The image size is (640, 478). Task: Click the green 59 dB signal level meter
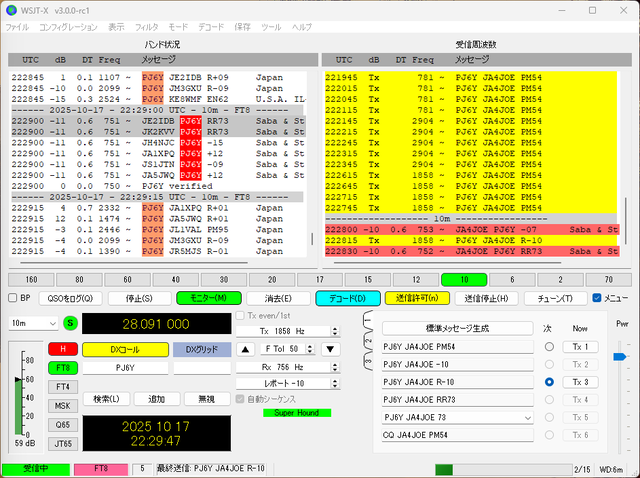tap(18, 406)
